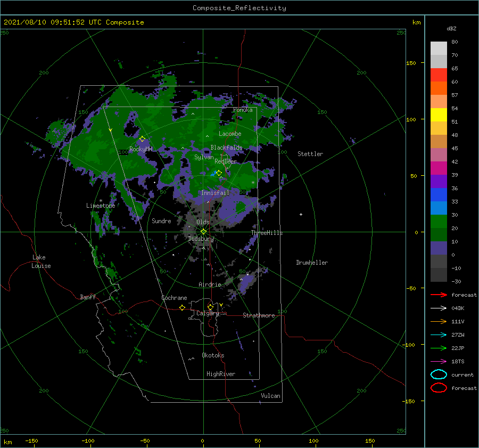
Task: Pick the light grey 70-80 dBZ swatch
Action: point(439,48)
